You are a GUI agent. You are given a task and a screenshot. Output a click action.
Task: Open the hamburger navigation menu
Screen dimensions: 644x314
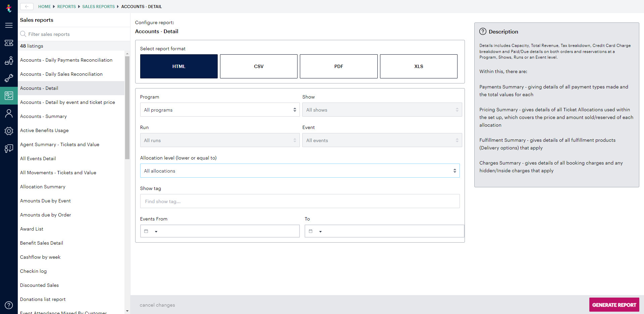click(9, 25)
